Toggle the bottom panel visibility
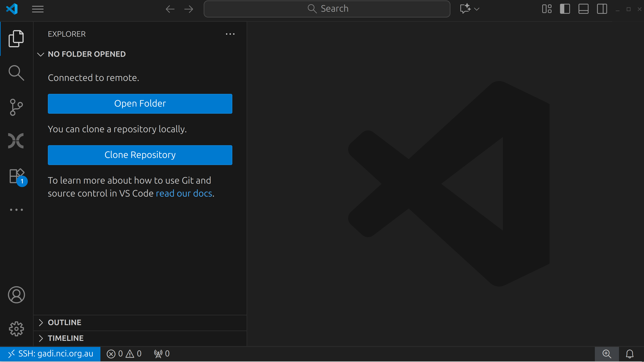The image size is (644, 362). (583, 9)
